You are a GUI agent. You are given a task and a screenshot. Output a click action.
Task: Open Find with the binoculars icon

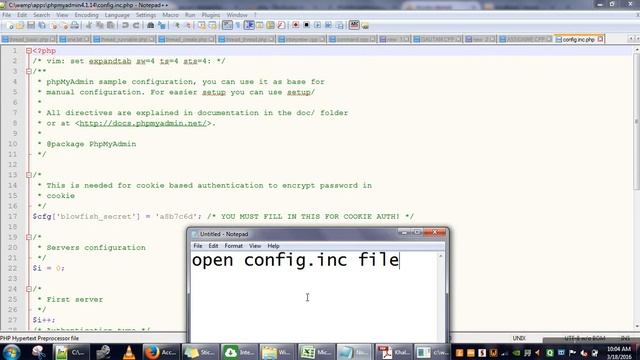click(150, 25)
